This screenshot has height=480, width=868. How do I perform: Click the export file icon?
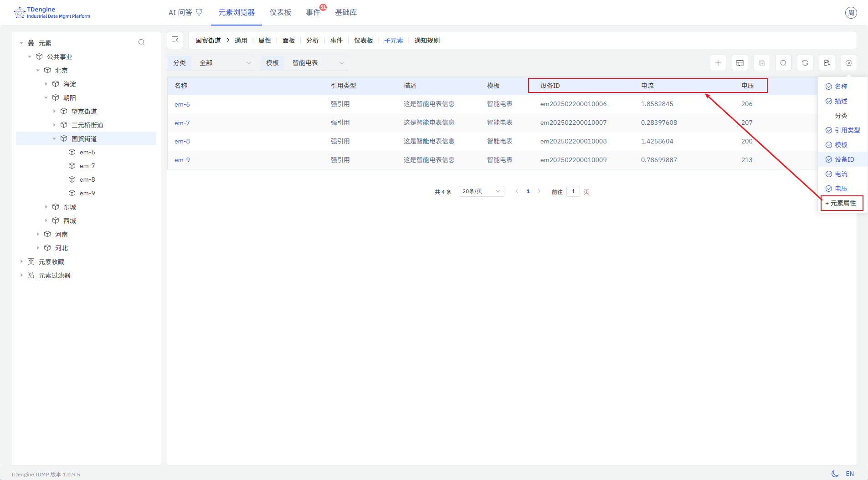click(x=827, y=63)
